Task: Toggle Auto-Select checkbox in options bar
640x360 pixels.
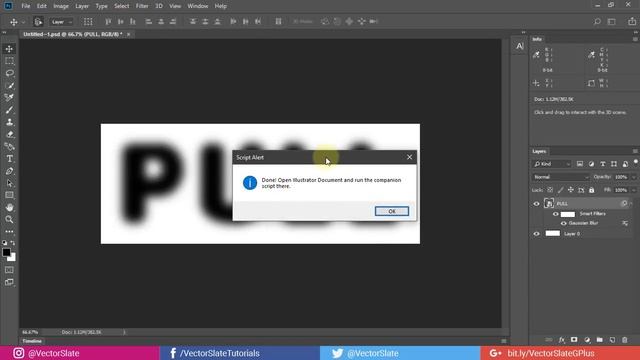Action: point(38,22)
